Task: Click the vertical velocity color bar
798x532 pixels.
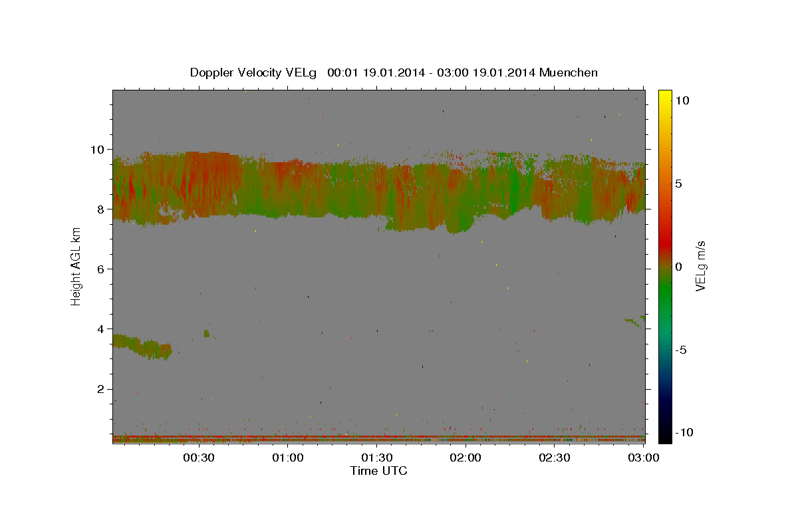Action: point(665,266)
